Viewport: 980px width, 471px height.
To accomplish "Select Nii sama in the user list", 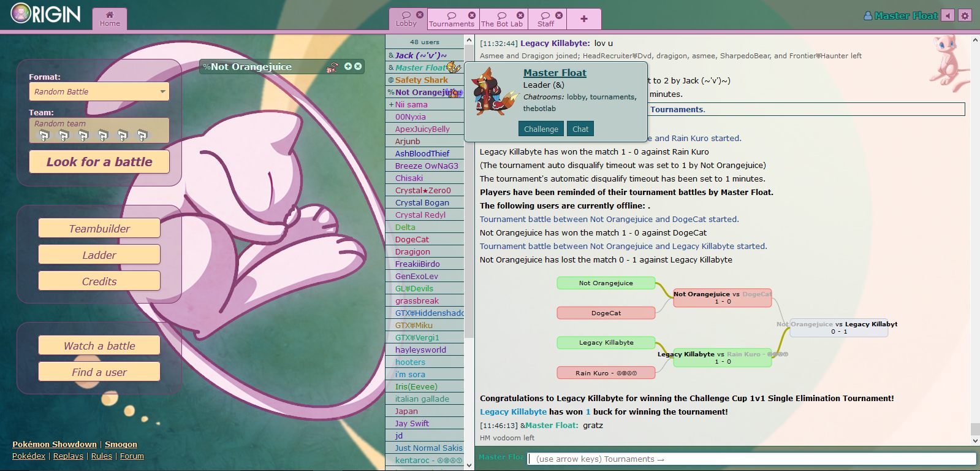I will (x=425, y=104).
